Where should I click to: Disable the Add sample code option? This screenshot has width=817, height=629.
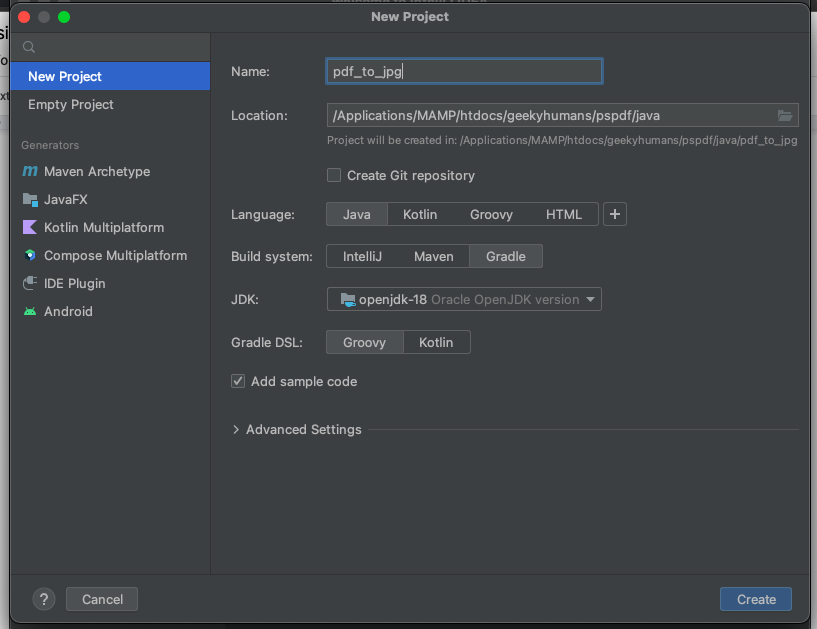237,381
